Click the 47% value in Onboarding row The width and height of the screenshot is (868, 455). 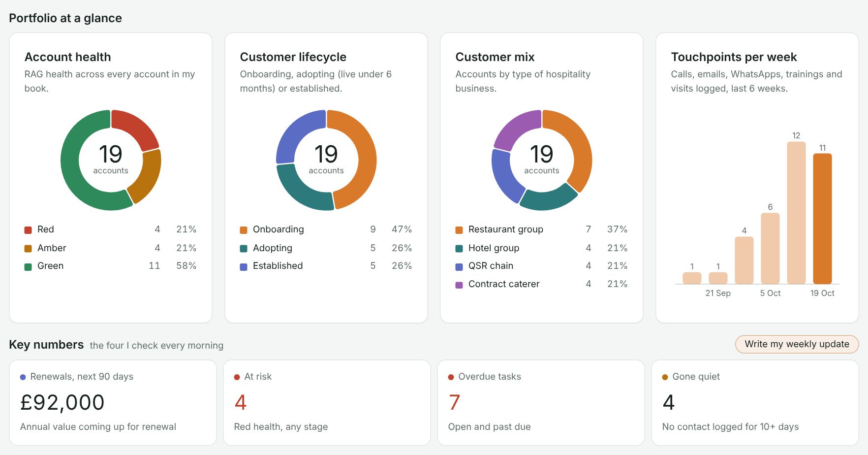tap(402, 229)
